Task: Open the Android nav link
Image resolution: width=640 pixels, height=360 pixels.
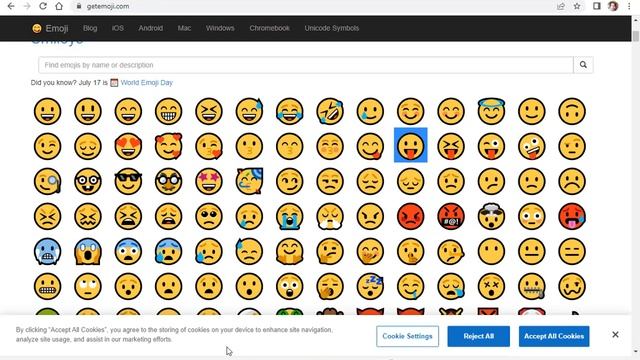Action: pos(151,28)
